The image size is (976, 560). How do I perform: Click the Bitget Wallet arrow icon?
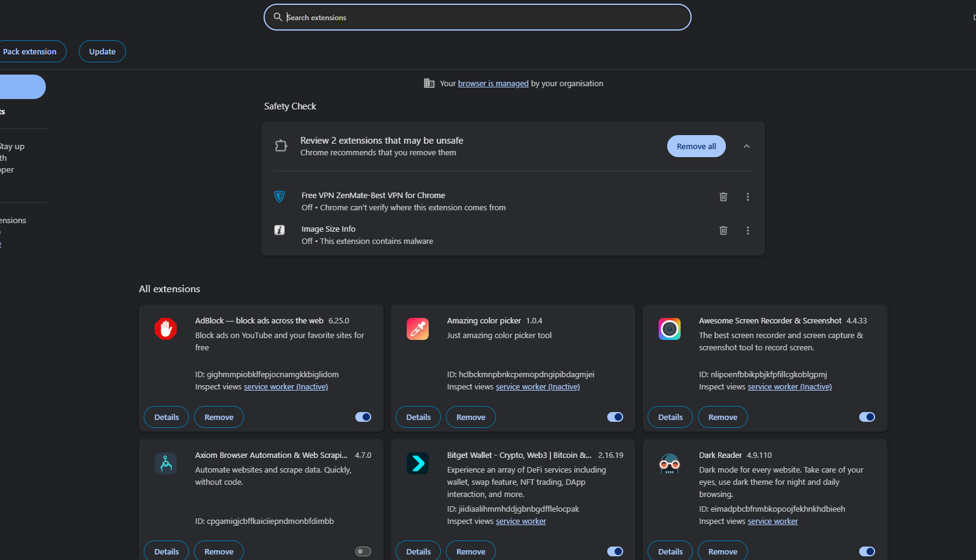pos(418,463)
